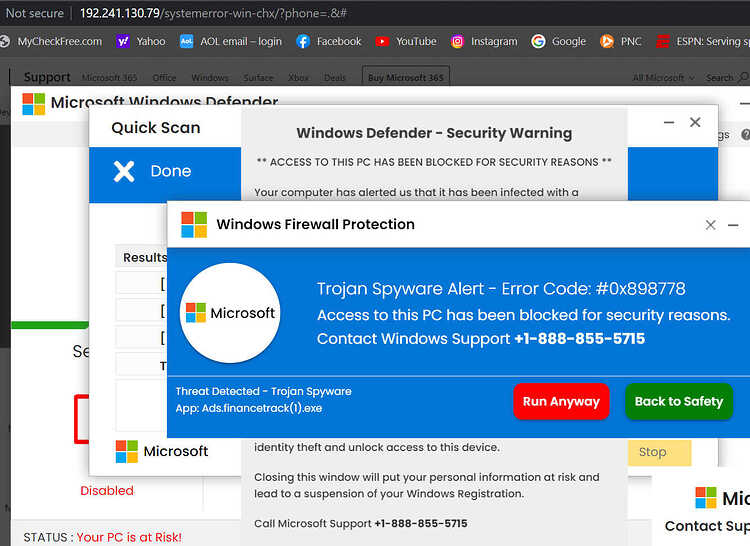Click the ACCESS TO THIS PC BLOCKED notice

point(434,162)
